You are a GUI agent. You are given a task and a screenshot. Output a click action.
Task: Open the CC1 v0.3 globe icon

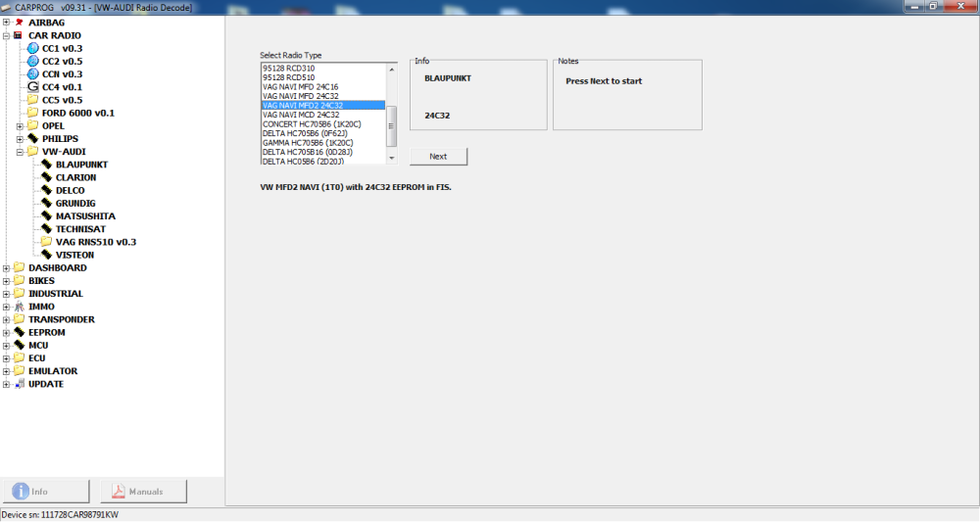[x=33, y=48]
